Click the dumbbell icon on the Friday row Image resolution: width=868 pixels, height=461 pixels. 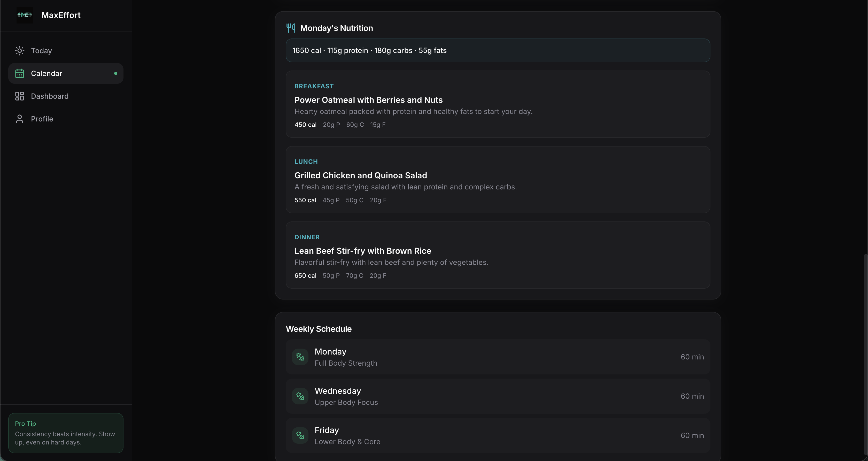tap(300, 435)
